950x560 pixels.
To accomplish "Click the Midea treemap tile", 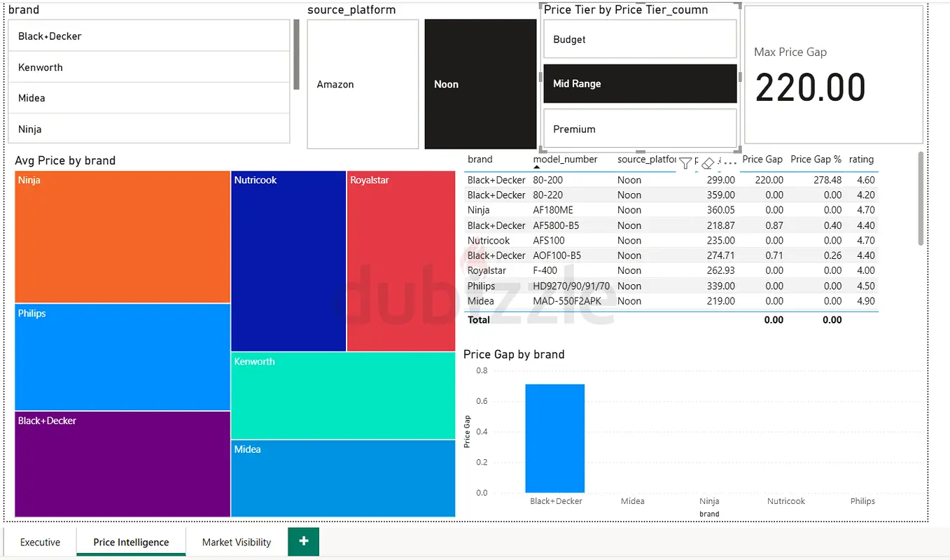I will click(343, 478).
